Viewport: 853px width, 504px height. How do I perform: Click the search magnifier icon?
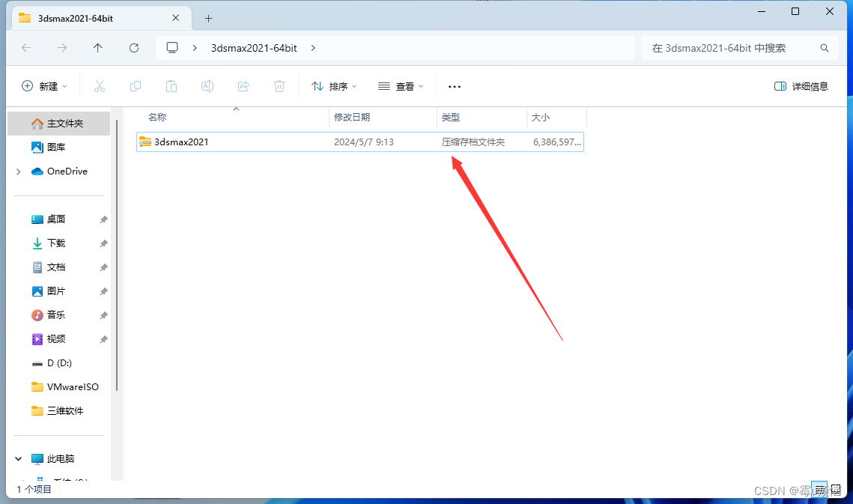coord(825,48)
